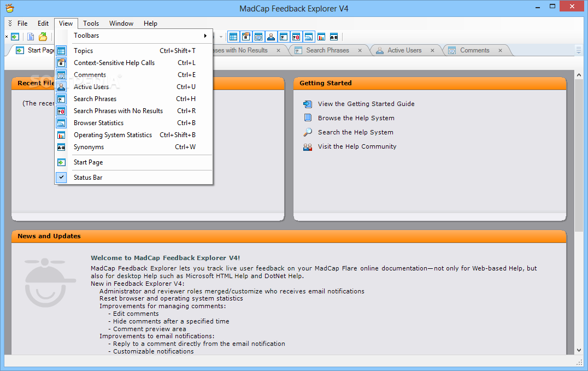Click the Welcome to MadCap Feedback Explorer V4! heading
Image resolution: width=588 pixels, height=371 pixels.
(x=166, y=258)
